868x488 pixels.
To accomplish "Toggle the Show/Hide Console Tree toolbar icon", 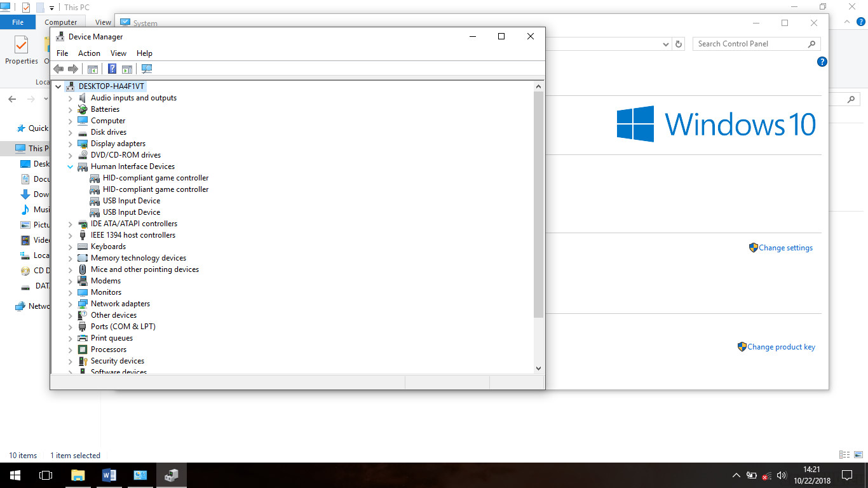I will point(93,69).
